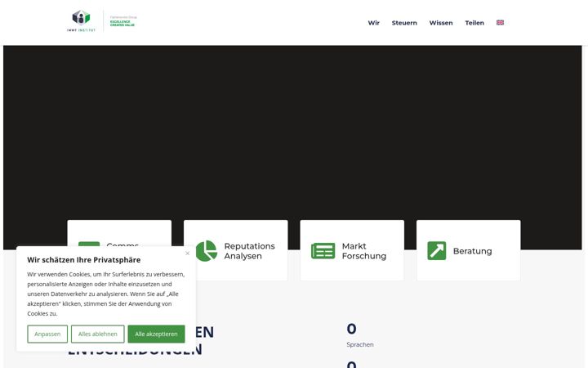Open the Wissen menu item

click(x=441, y=23)
